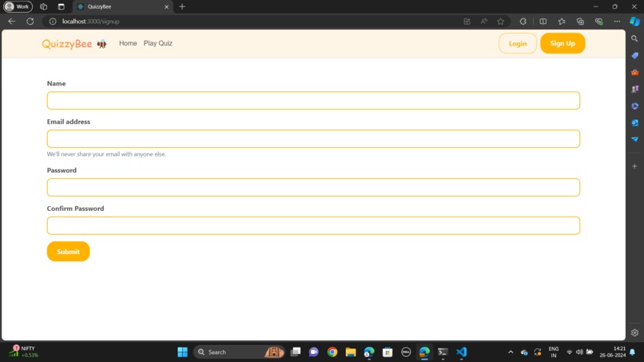Close the QuizzyBee tab
The width and height of the screenshot is (644, 362).
click(166, 7)
